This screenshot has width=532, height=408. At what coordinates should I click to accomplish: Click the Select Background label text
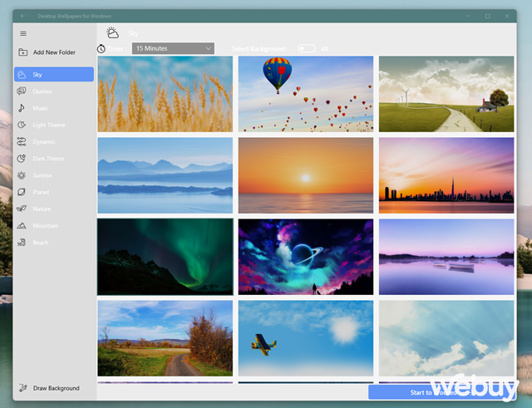(260, 49)
